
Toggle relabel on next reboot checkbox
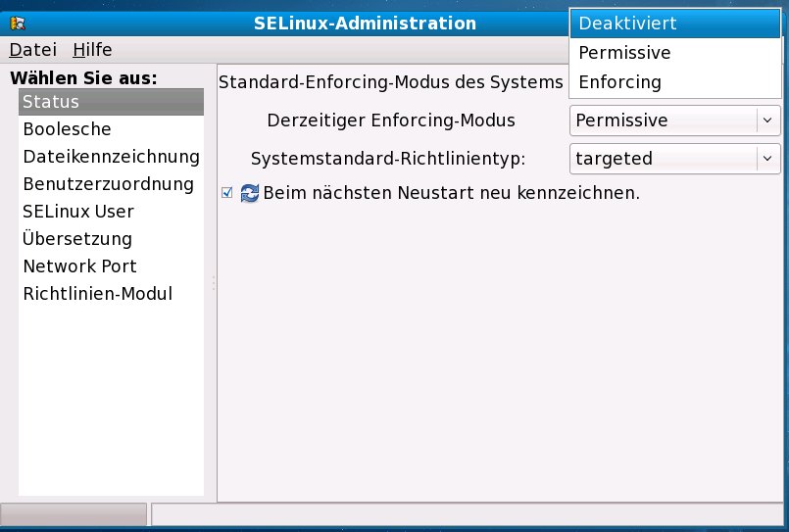(227, 193)
